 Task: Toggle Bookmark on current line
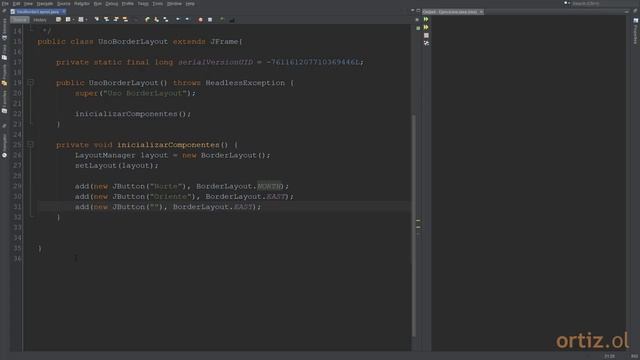pyautogui.click(x=166, y=19)
